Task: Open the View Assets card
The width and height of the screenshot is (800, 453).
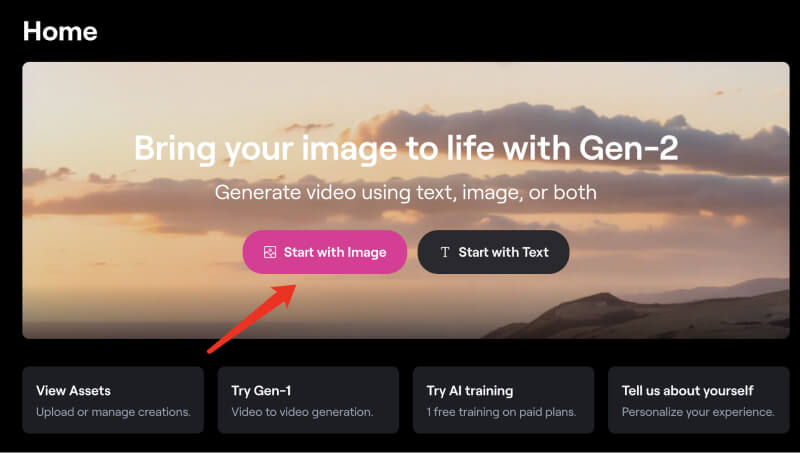Action: pos(112,400)
